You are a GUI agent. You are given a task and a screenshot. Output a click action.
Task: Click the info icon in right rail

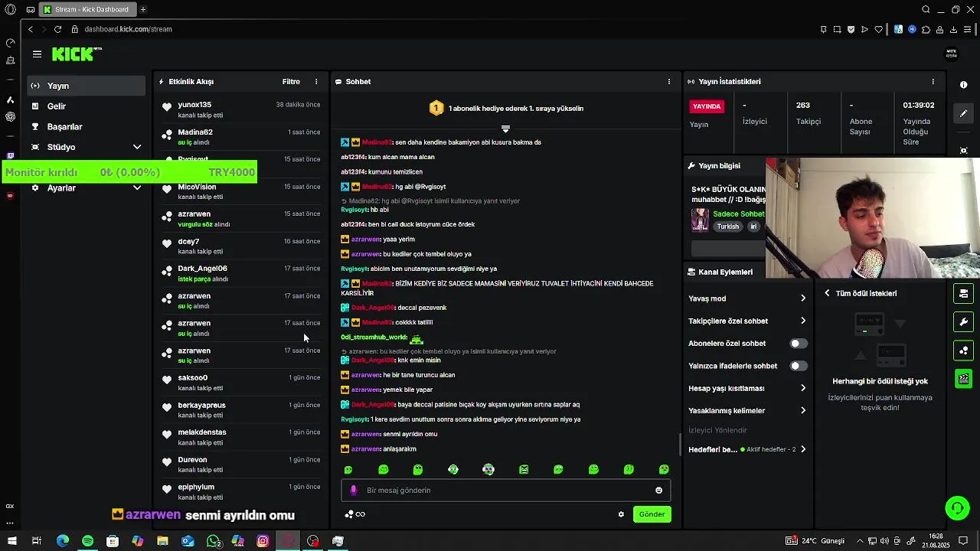[x=964, y=85]
